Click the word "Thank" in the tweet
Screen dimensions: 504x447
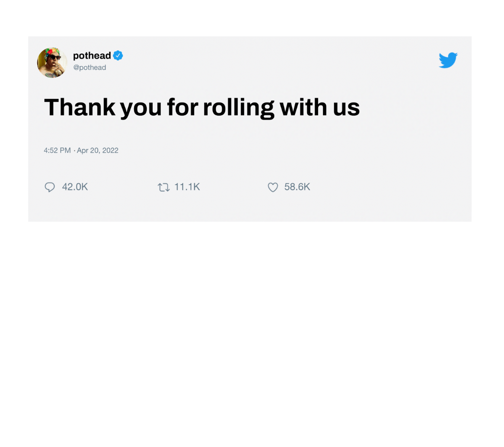(80, 107)
